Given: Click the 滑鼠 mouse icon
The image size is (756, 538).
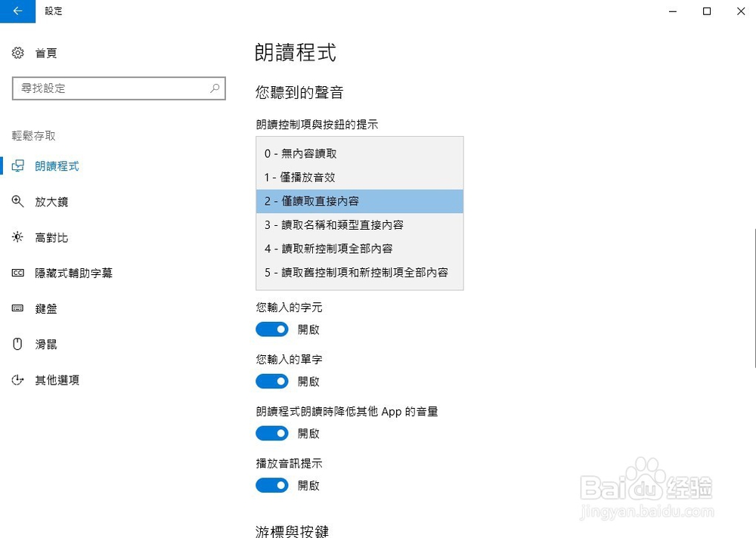Looking at the screenshot, I should pyautogui.click(x=18, y=344).
